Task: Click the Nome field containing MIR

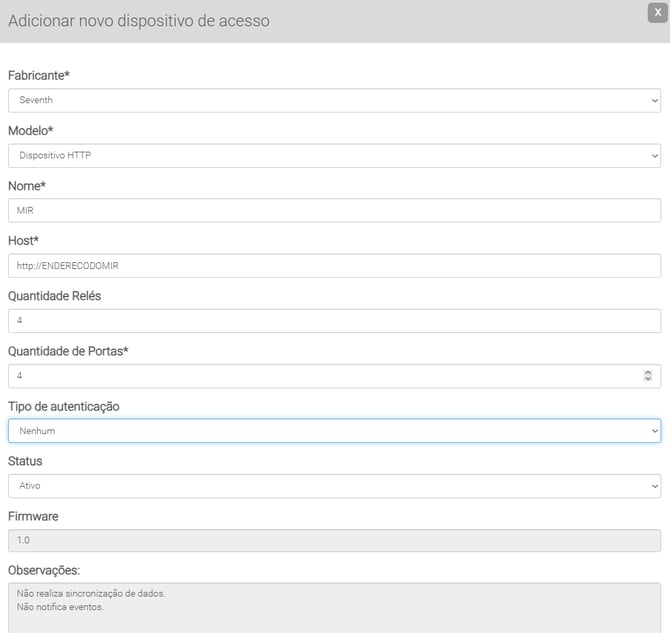Action: click(334, 210)
